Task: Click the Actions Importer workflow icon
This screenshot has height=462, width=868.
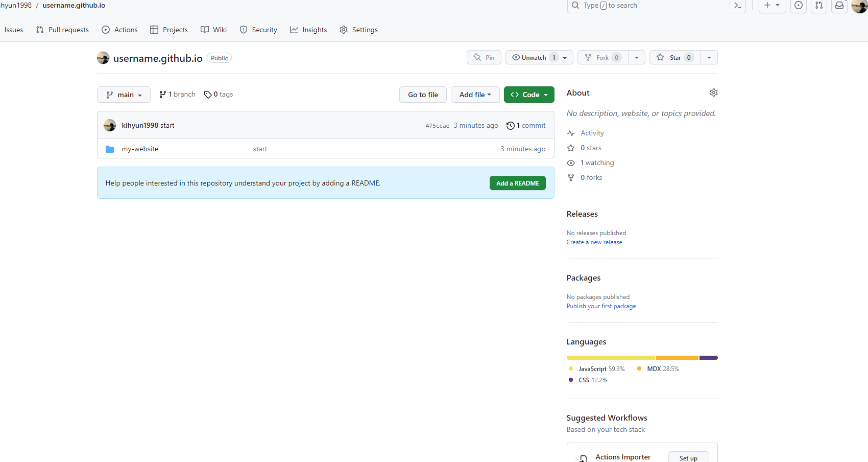Action: click(x=584, y=458)
